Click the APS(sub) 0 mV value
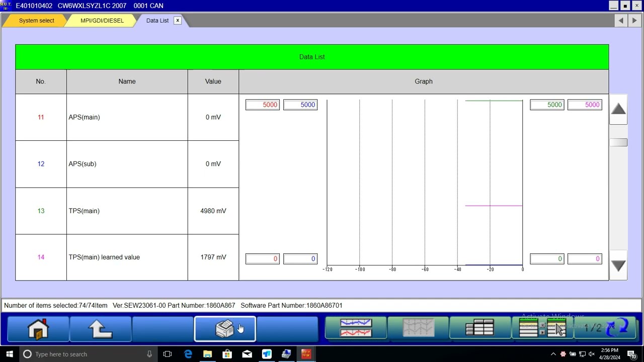This screenshot has height=362, width=644. [x=213, y=164]
